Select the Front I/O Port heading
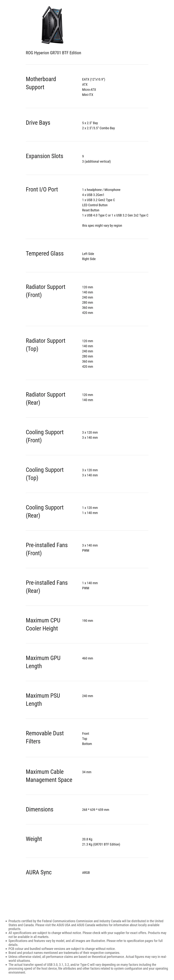 tap(42, 189)
